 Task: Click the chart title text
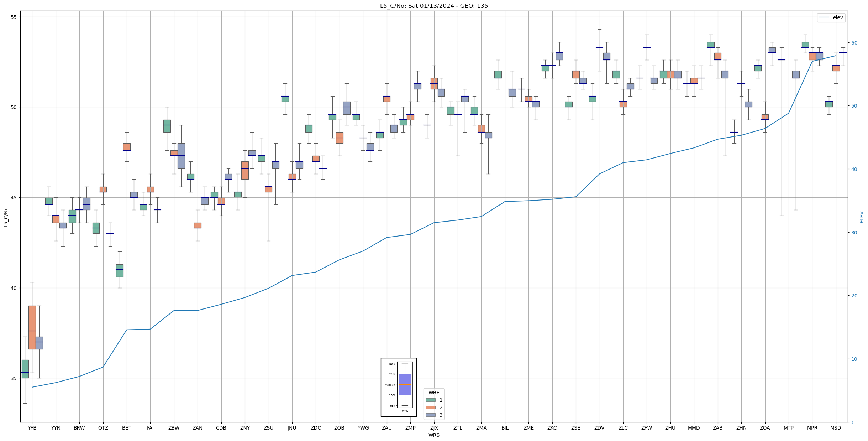[434, 6]
